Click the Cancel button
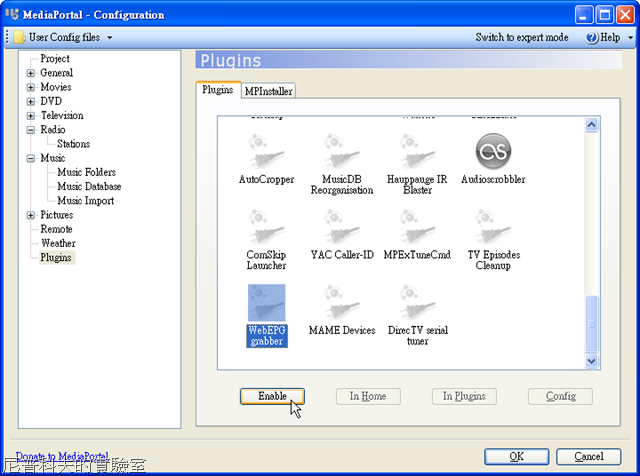Viewport: 640px width, 476px height. (x=589, y=456)
